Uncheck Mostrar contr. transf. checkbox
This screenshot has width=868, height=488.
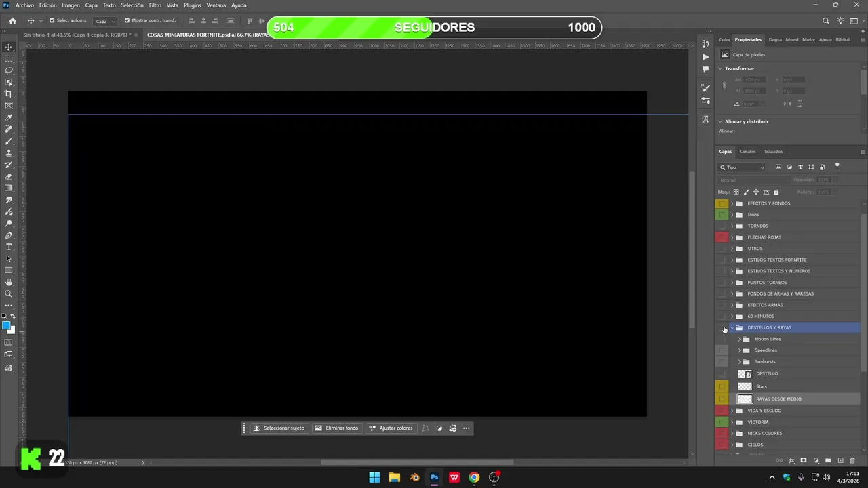click(127, 20)
